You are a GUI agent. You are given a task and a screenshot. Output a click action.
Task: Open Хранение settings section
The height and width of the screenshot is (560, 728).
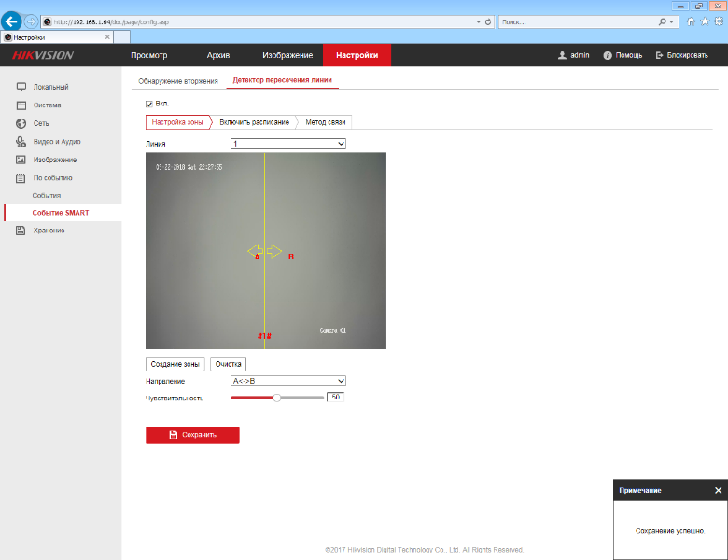pos(49,231)
